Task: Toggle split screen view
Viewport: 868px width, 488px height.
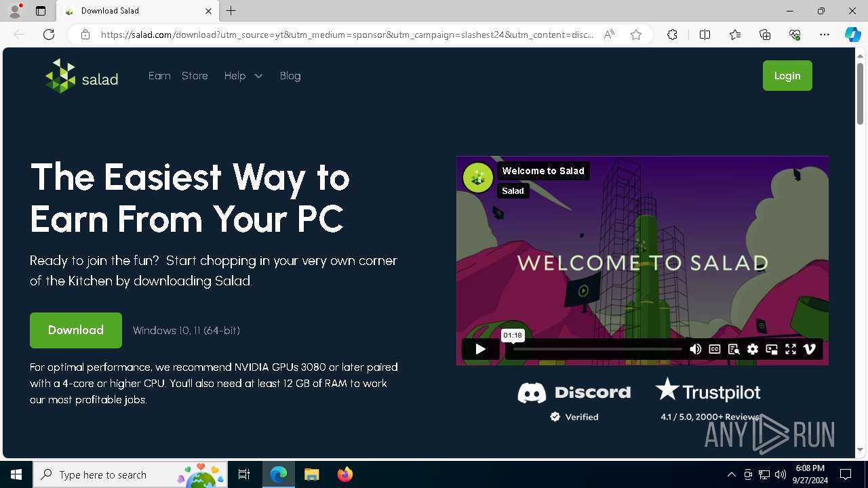Action: (705, 35)
